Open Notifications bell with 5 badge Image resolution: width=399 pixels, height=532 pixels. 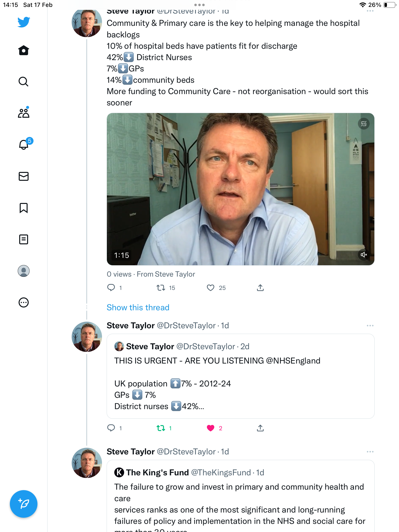point(24,144)
